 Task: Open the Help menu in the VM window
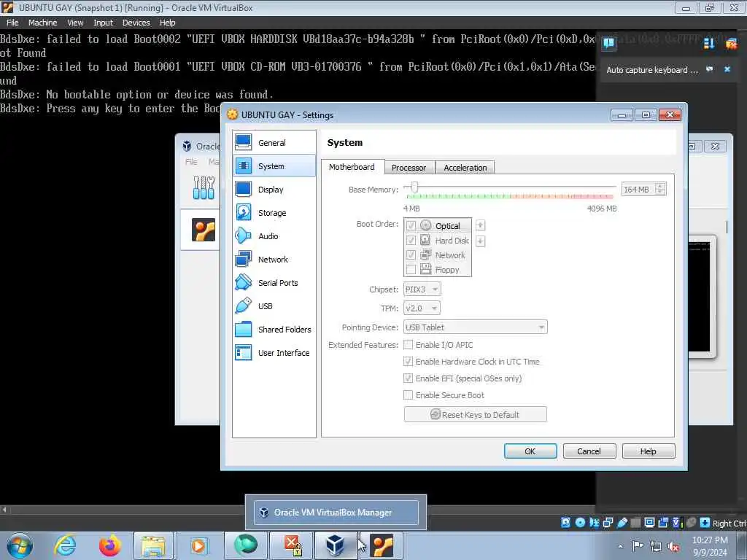click(x=167, y=23)
